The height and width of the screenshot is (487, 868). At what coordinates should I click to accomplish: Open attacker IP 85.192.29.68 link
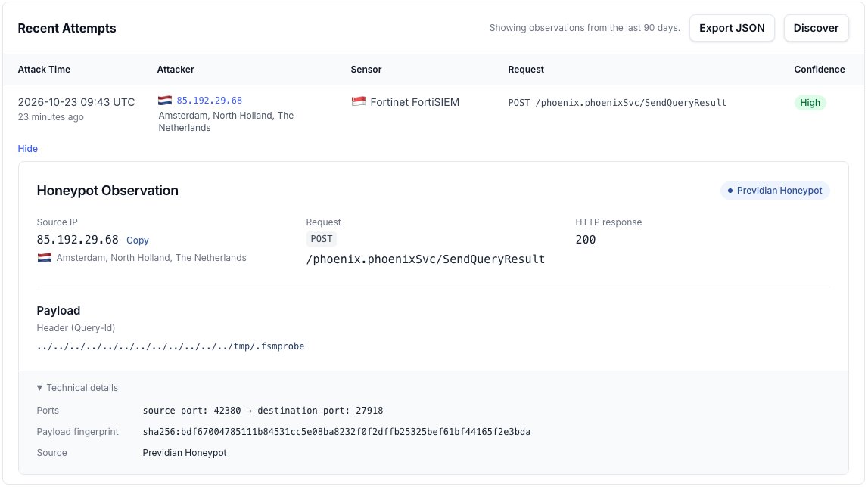210,101
